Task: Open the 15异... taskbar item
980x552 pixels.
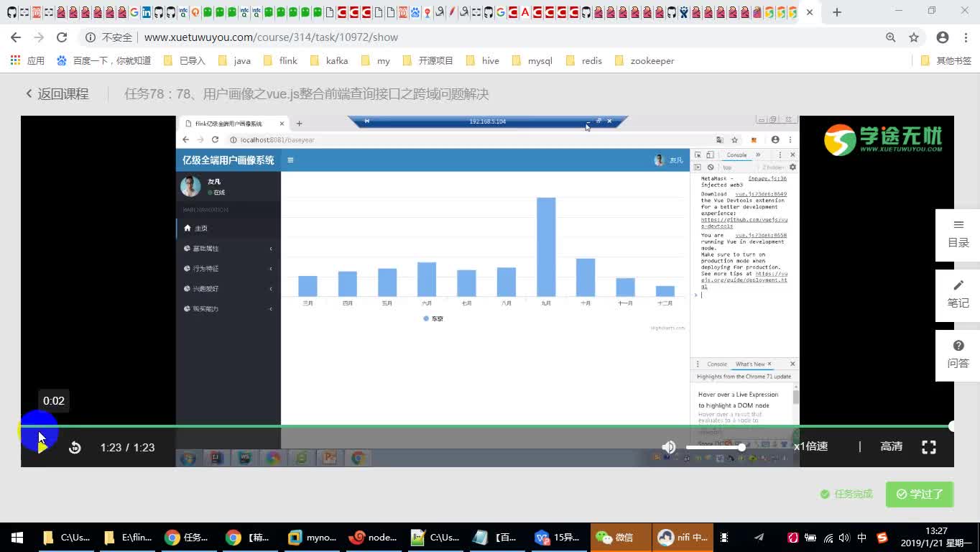Action: (558, 538)
